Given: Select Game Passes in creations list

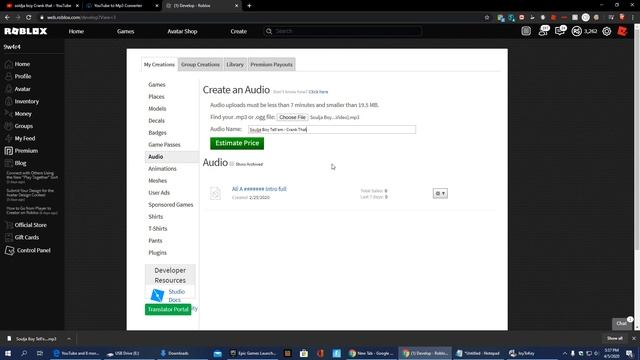Looking at the screenshot, I should pyautogui.click(x=164, y=144).
